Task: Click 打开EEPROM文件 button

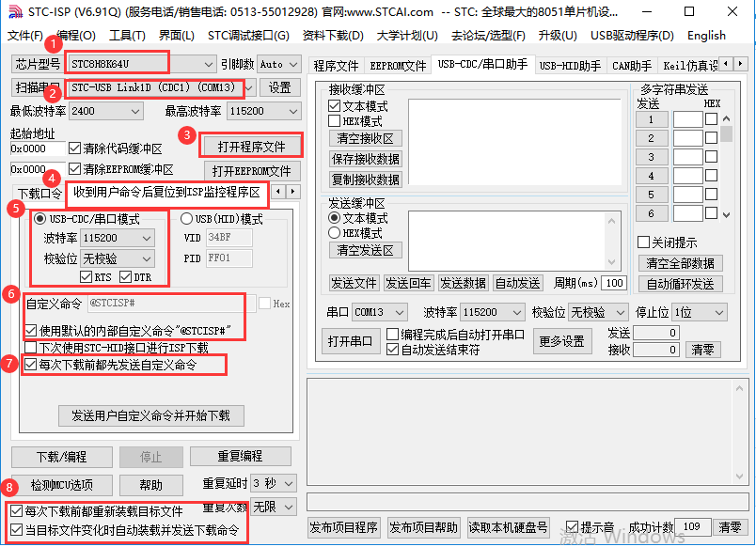Action: (251, 171)
